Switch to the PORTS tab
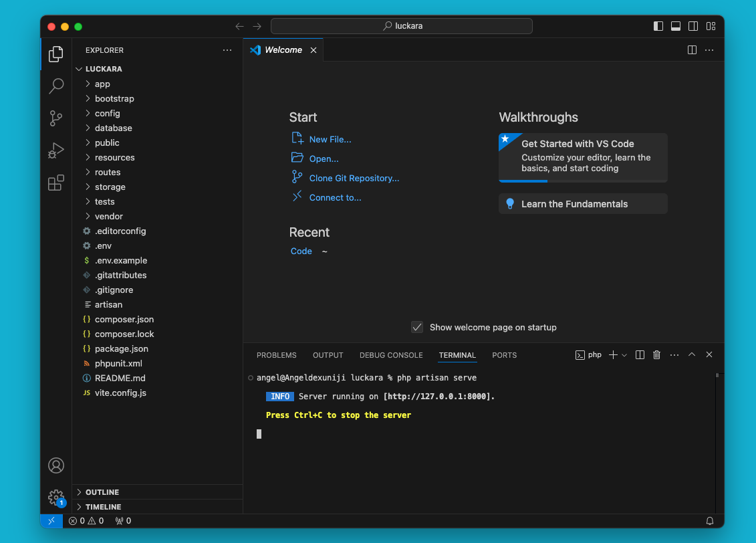Image resolution: width=756 pixels, height=543 pixels. pos(504,355)
